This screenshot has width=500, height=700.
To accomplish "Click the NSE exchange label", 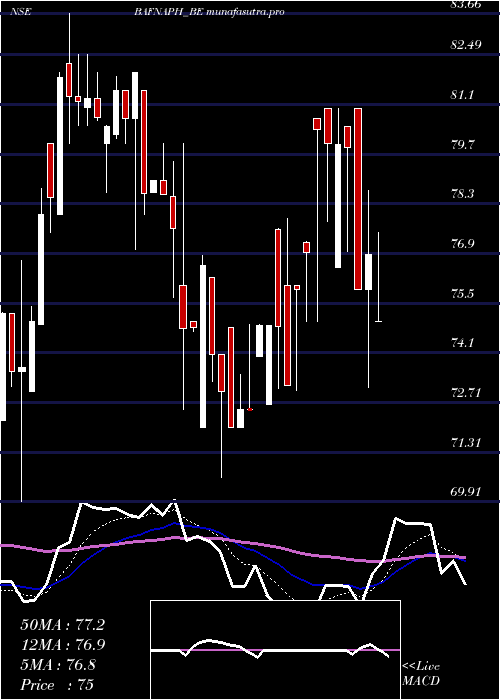I will click(21, 12).
